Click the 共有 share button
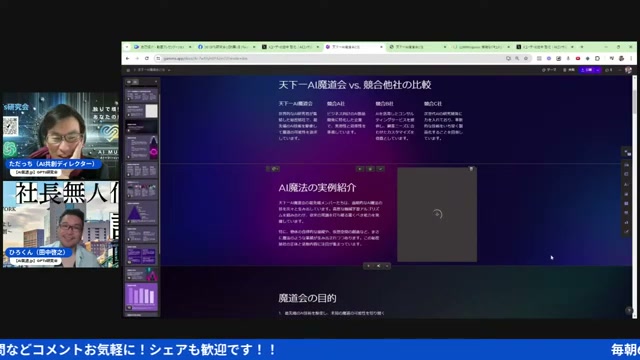640x360 pixels. pos(569,70)
